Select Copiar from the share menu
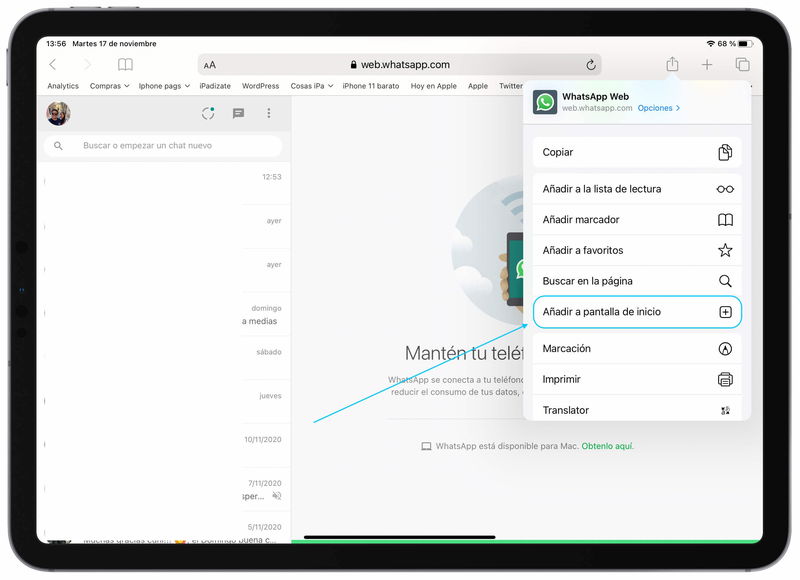Image resolution: width=800 pixels, height=580 pixels. click(637, 152)
